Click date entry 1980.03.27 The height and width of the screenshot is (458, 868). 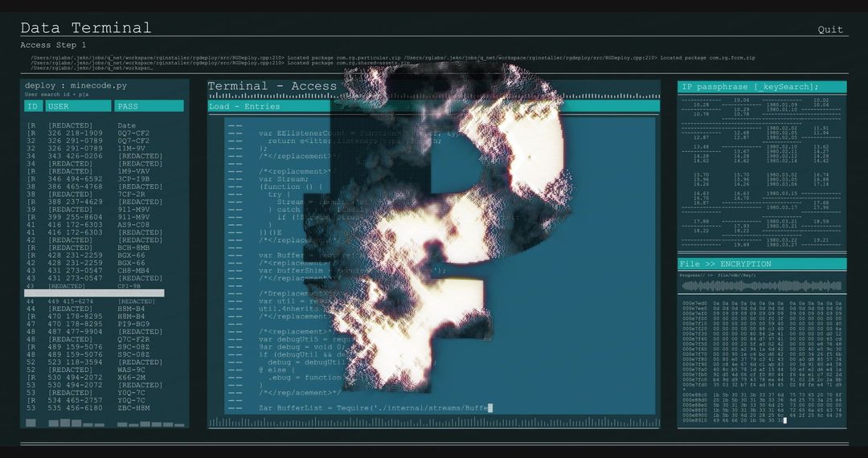point(782,244)
